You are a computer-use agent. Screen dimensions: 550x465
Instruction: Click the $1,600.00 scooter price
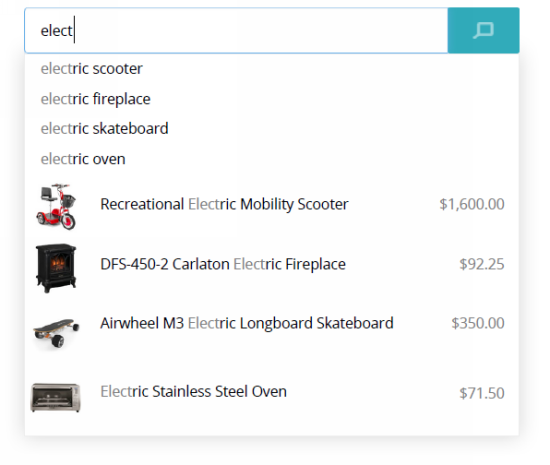(472, 204)
